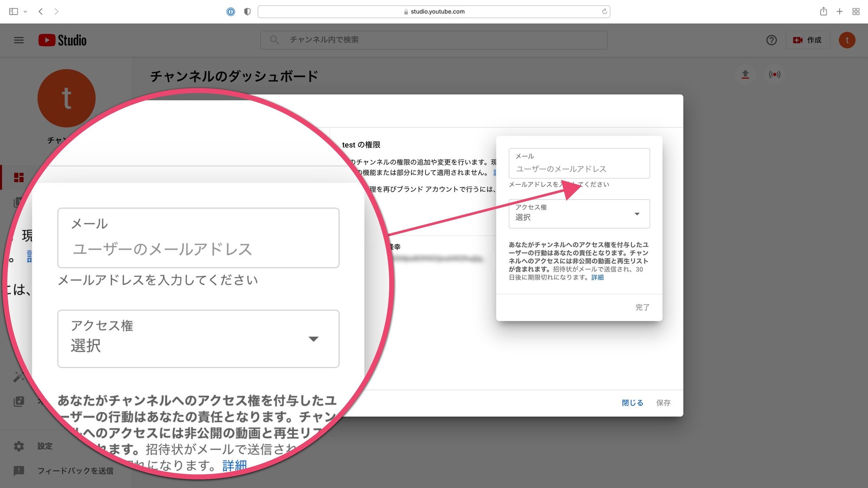Open the channel dashboard icon in sidebar
The image size is (868, 488).
click(x=19, y=177)
